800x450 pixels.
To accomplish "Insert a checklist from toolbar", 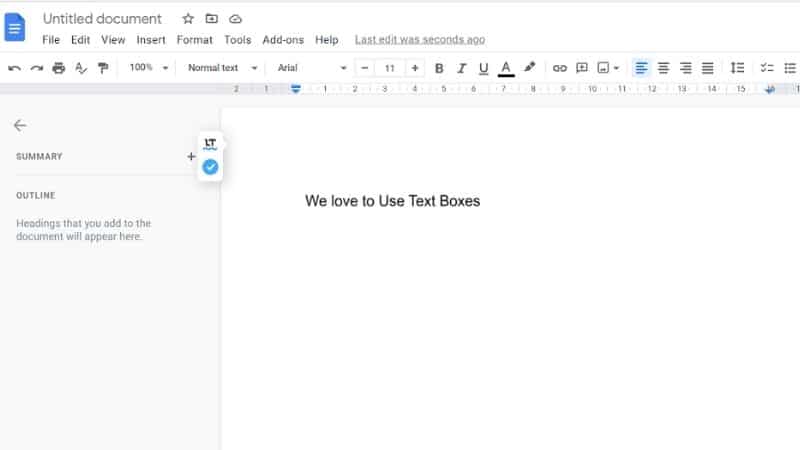I will pyautogui.click(x=767, y=68).
